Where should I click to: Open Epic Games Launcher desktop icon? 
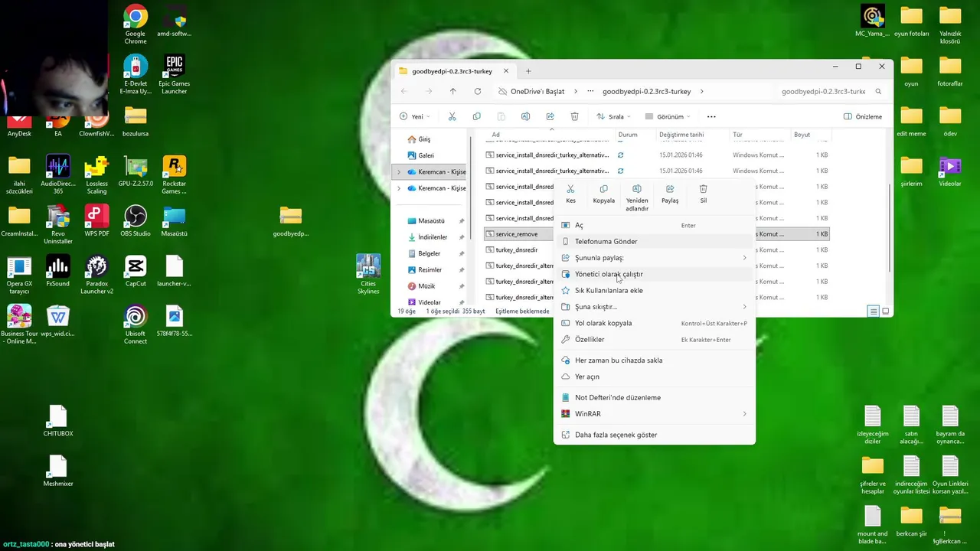pos(175,74)
